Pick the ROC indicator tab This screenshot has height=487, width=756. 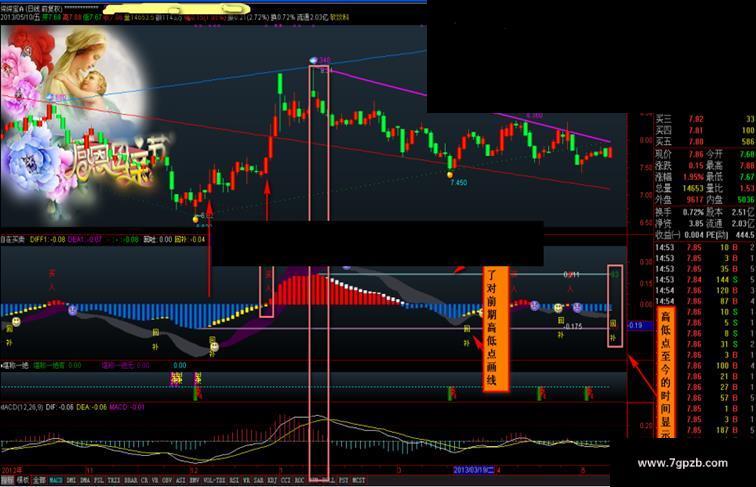[299, 480]
